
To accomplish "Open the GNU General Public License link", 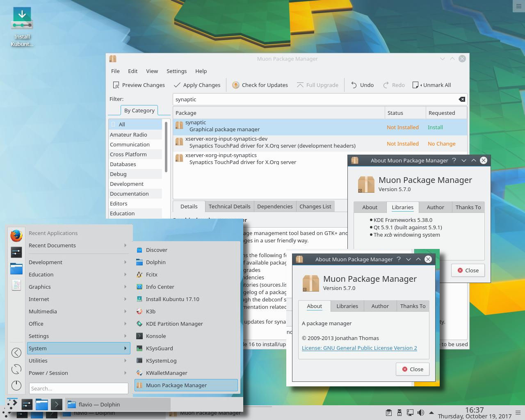I will 359,348.
